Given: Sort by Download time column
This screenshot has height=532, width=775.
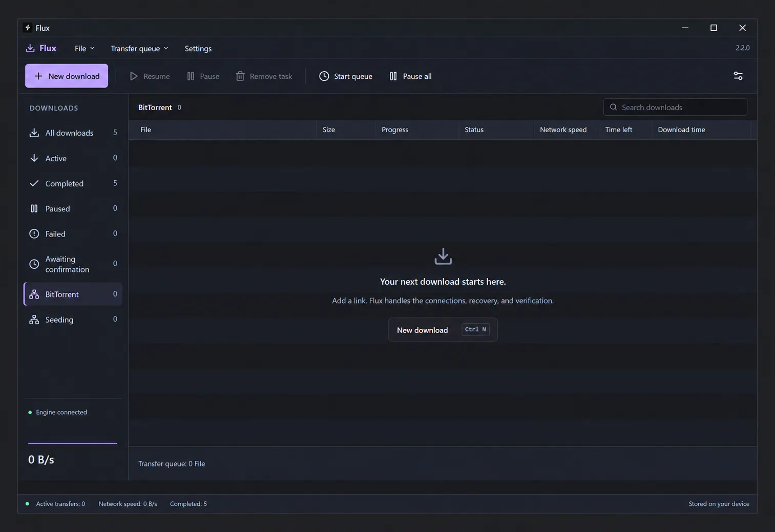Looking at the screenshot, I should (701, 130).
